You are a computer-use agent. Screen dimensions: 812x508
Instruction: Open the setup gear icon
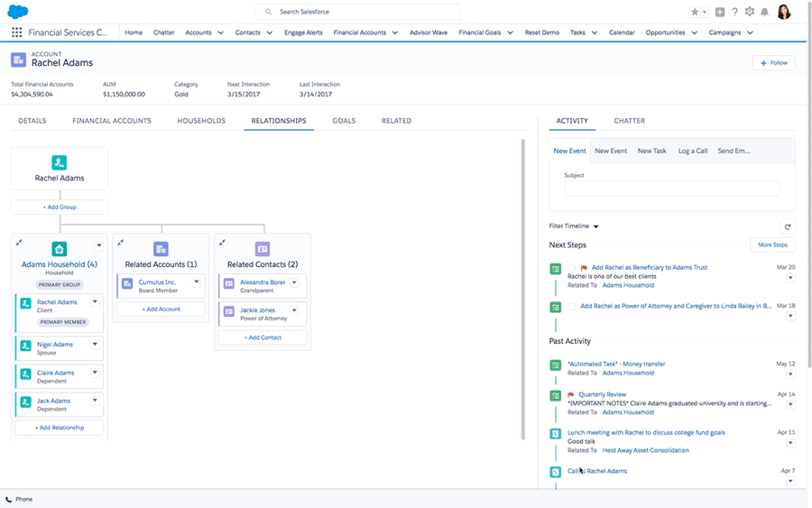click(749, 12)
